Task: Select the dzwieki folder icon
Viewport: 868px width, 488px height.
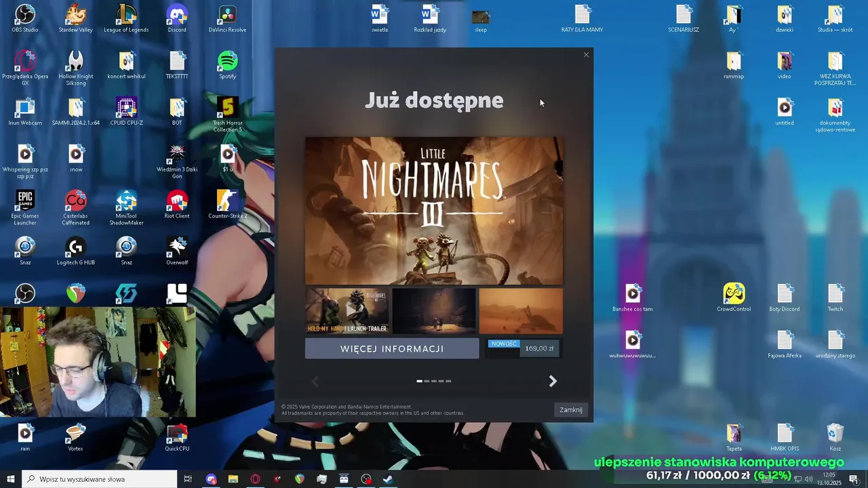Action: point(785,18)
